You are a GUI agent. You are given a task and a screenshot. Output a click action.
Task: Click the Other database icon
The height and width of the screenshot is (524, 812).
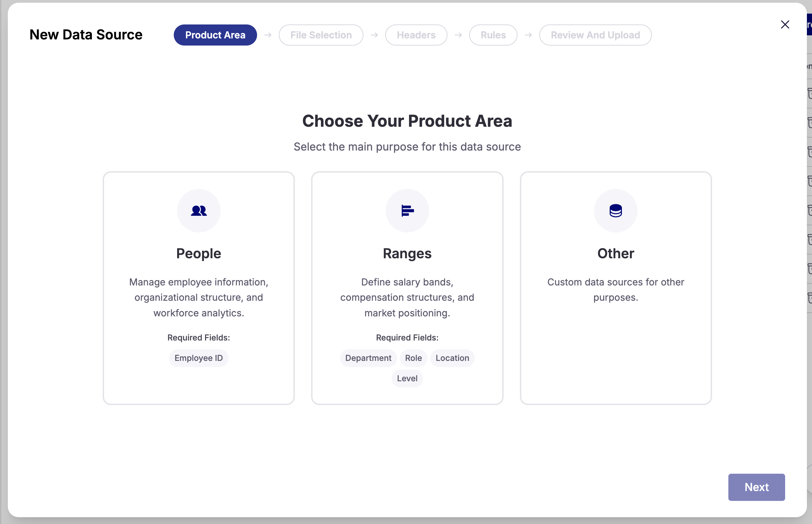click(615, 211)
